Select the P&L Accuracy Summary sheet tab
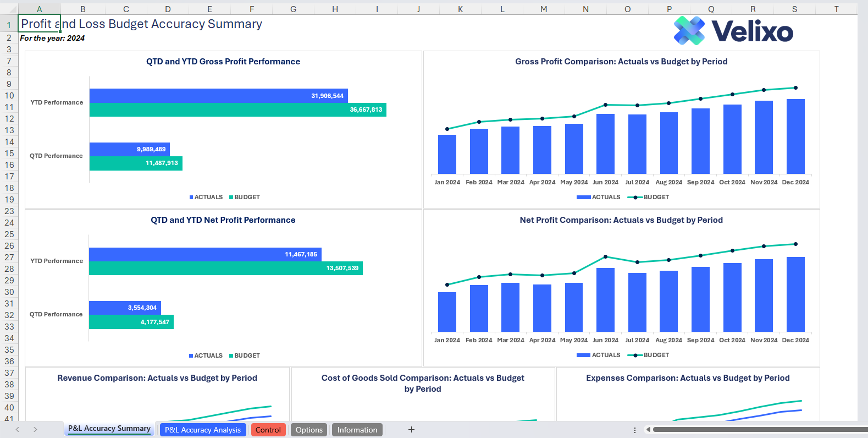 [x=109, y=429]
